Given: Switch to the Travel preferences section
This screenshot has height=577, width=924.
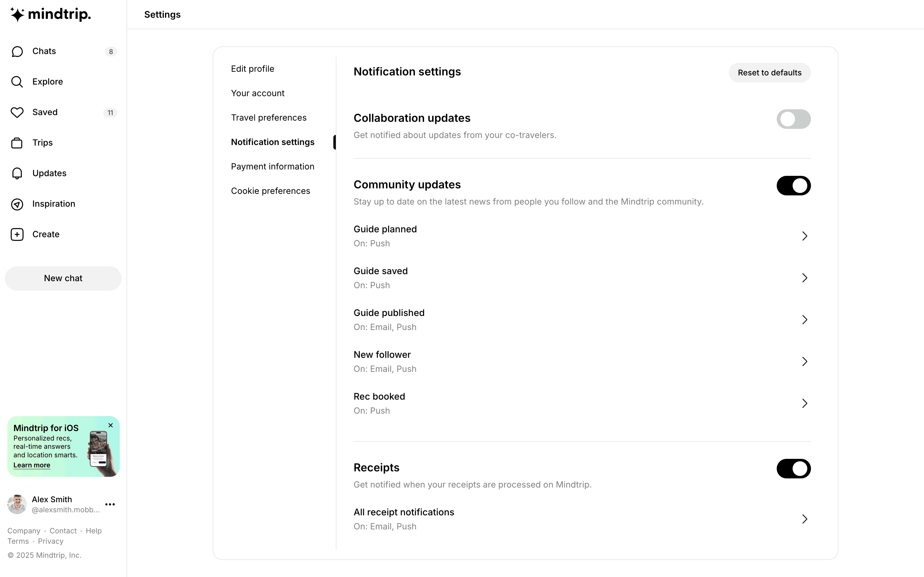Looking at the screenshot, I should click(268, 118).
